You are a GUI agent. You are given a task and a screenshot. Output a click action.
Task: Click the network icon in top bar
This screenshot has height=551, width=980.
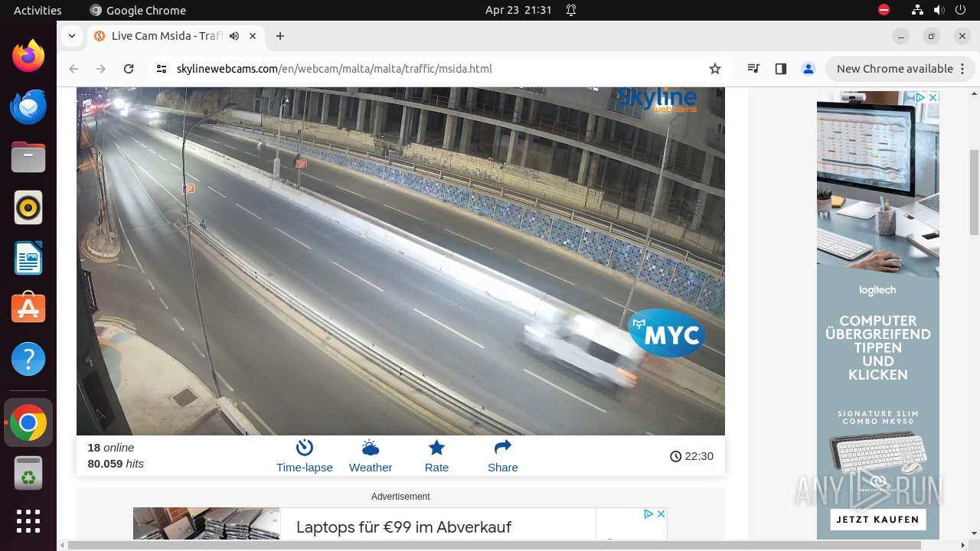pyautogui.click(x=918, y=10)
